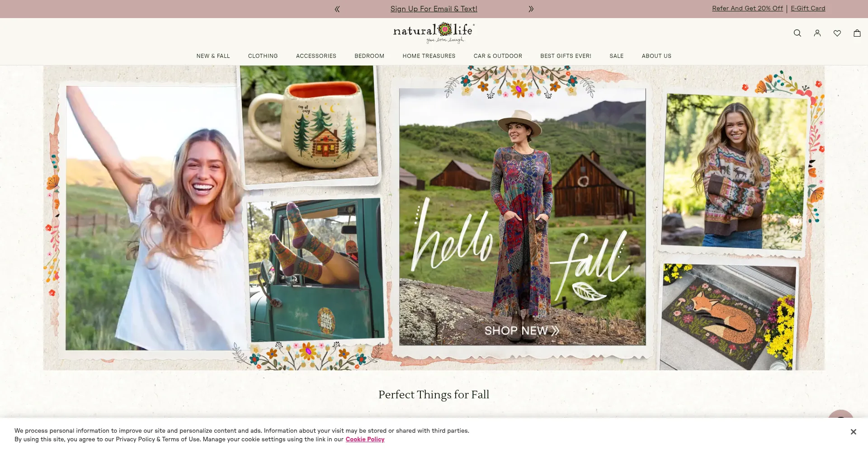Open the E-Gift Card link
Screen dimensions: 868x449
pos(808,9)
